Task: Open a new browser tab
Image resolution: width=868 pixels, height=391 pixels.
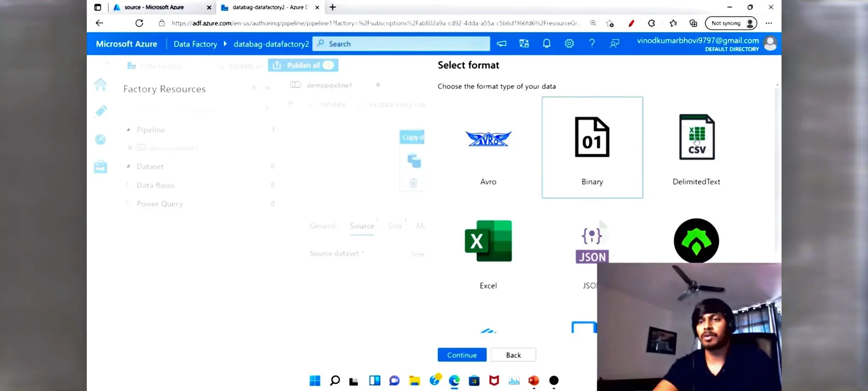Action: (x=333, y=7)
